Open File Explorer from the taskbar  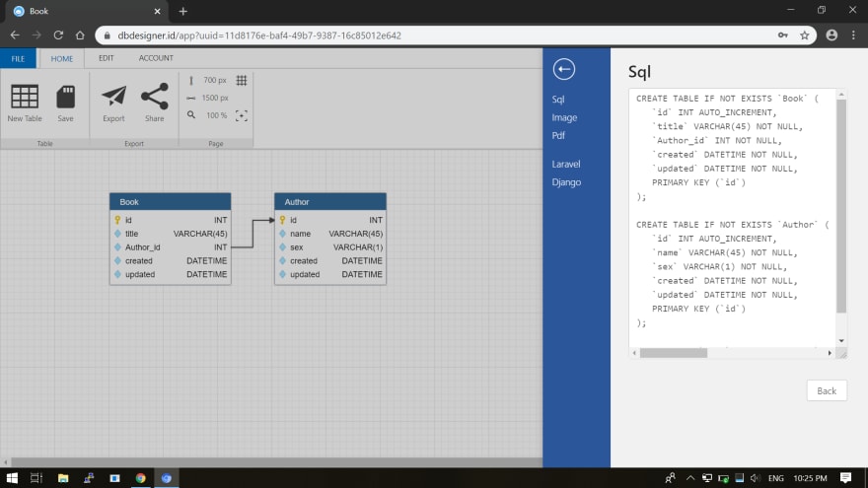point(62,478)
